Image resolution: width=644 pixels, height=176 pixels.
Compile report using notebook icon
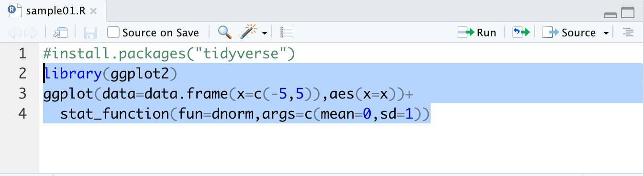(x=287, y=33)
